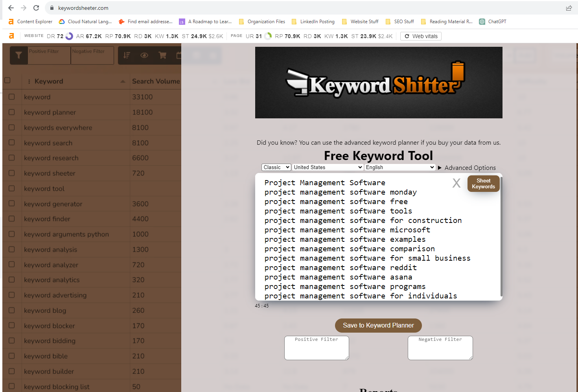Open the Website Stuff bookmark folder
The image size is (578, 392).
pyautogui.click(x=360, y=22)
